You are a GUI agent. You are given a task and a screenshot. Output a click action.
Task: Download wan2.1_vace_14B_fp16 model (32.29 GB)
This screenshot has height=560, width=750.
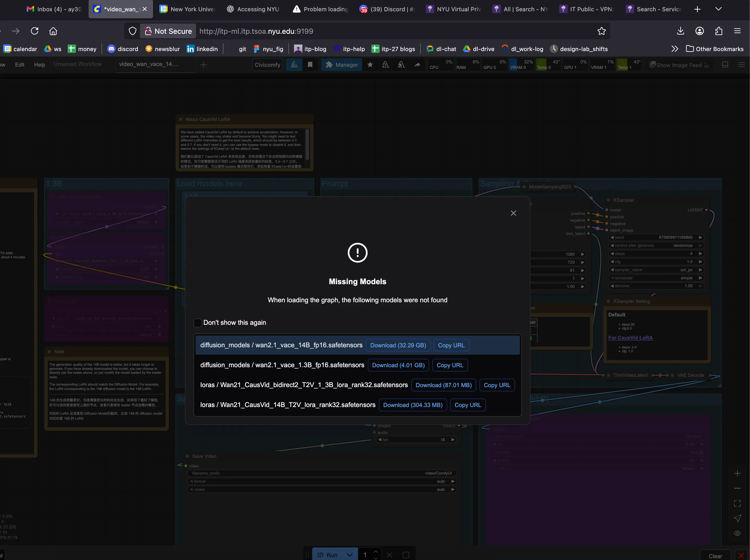click(x=398, y=345)
